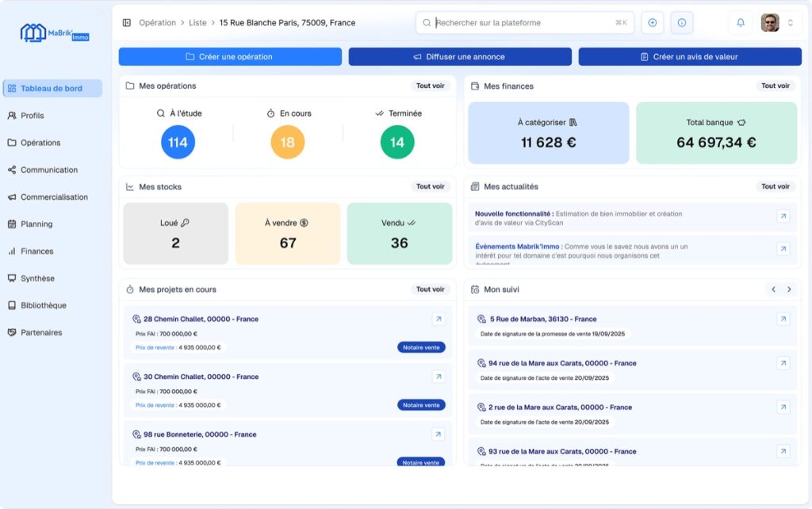812x509 pixels.
Task: Open arrow link for 28 Chemin Challet project
Action: coord(438,319)
